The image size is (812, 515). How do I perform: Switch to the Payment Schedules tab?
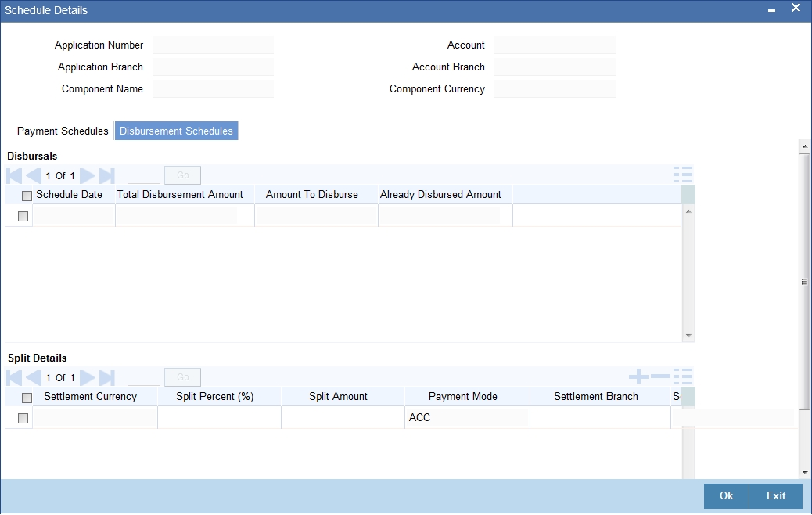pyautogui.click(x=62, y=131)
